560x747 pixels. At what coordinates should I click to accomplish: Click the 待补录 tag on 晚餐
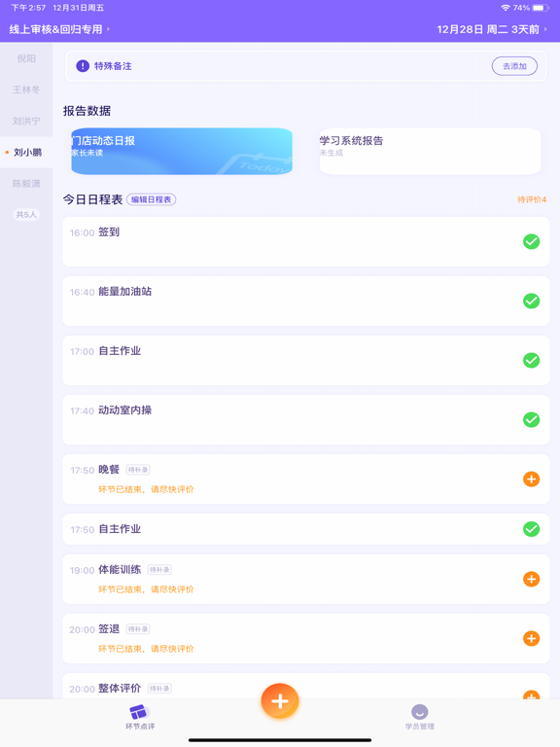138,470
